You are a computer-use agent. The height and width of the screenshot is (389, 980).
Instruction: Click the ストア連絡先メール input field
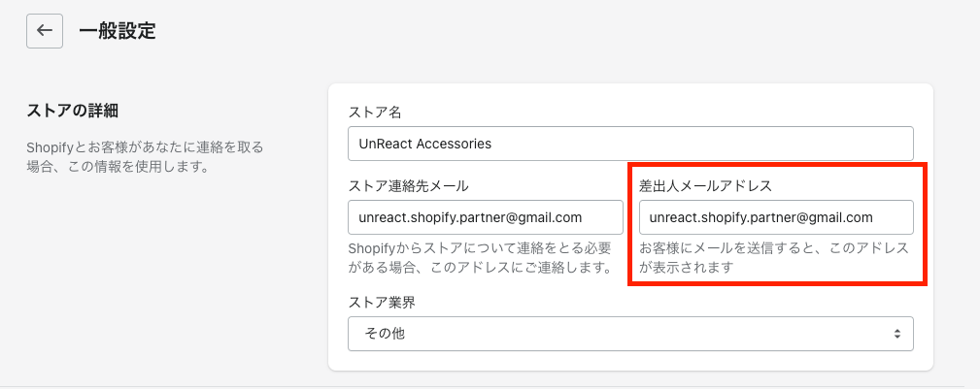tap(485, 217)
